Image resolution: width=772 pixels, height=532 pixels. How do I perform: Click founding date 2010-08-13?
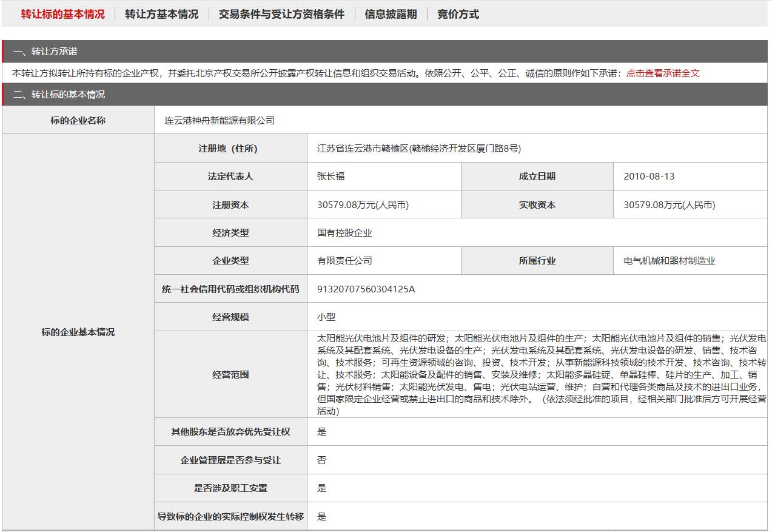[649, 176]
